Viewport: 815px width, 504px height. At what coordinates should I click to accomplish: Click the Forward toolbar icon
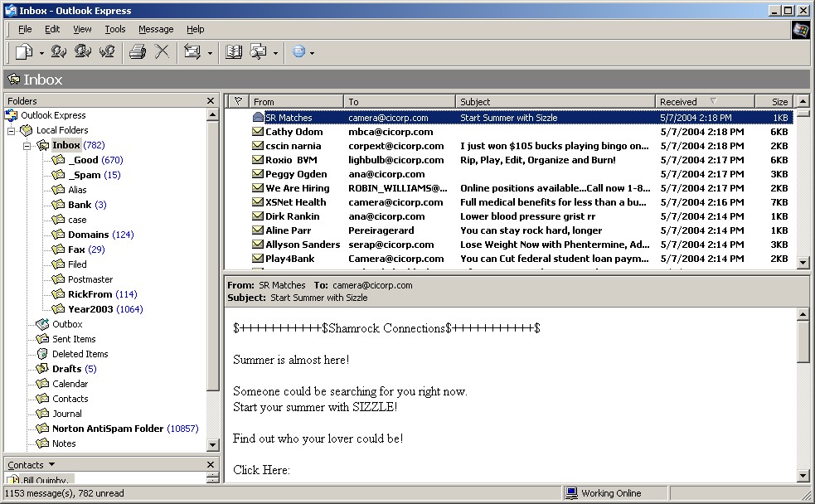point(107,51)
